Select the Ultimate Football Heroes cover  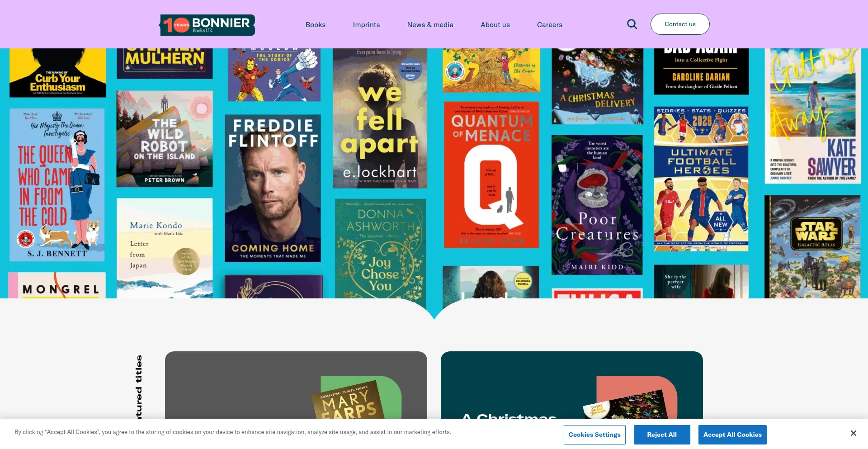[x=701, y=179]
